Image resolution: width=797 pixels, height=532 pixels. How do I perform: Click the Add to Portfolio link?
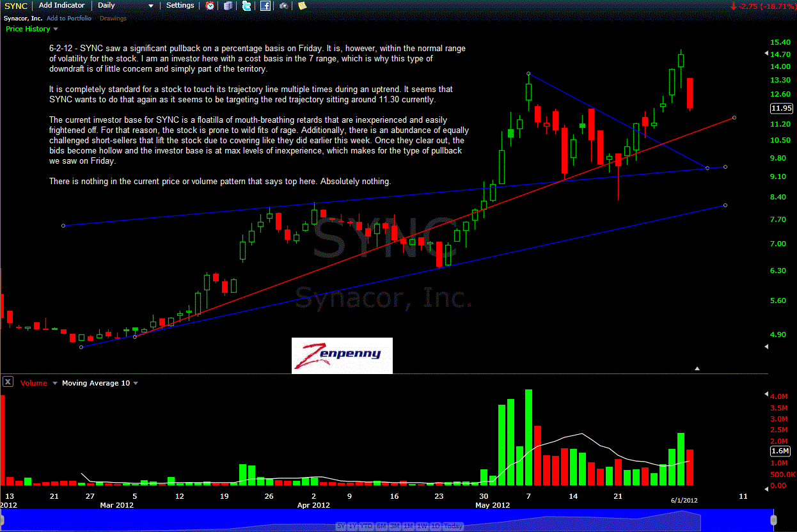tap(69, 19)
